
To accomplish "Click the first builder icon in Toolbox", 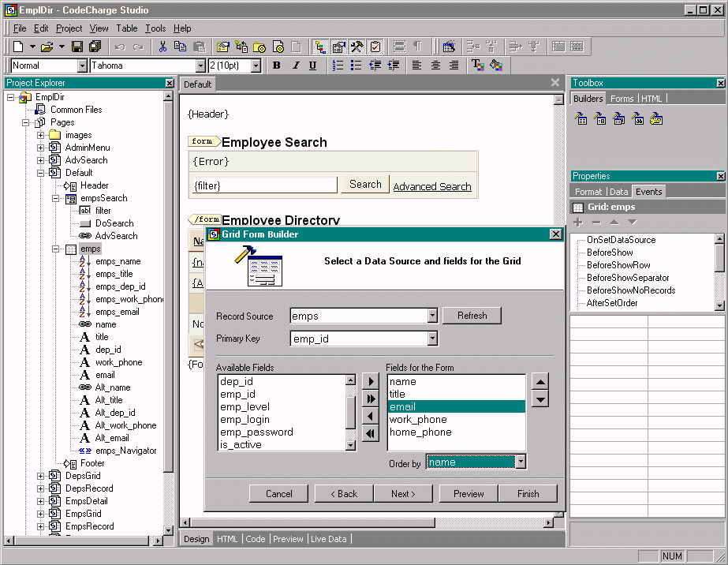I will coord(581,119).
